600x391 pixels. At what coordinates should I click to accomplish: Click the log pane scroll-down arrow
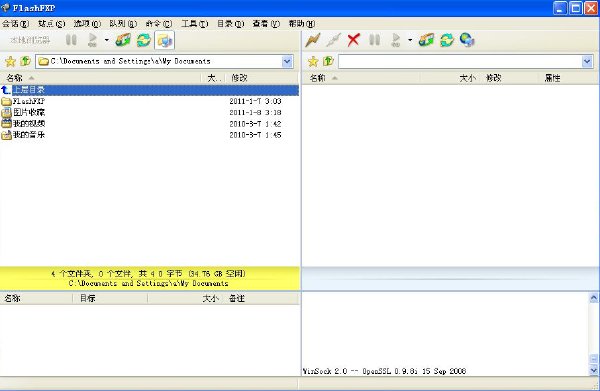(x=593, y=370)
